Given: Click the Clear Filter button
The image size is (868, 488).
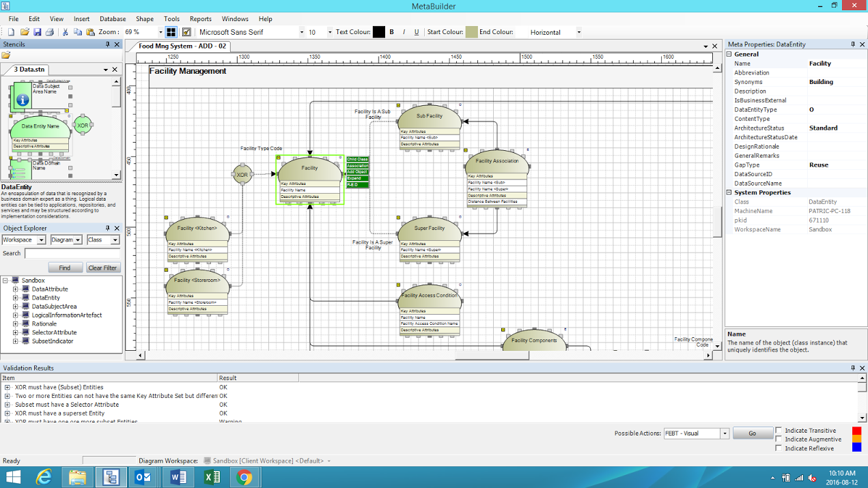Looking at the screenshot, I should click(x=103, y=268).
